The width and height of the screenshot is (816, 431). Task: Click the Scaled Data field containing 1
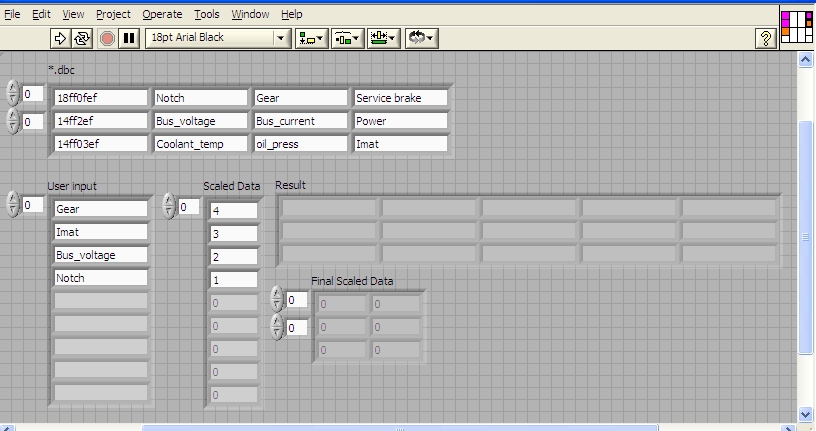(234, 280)
